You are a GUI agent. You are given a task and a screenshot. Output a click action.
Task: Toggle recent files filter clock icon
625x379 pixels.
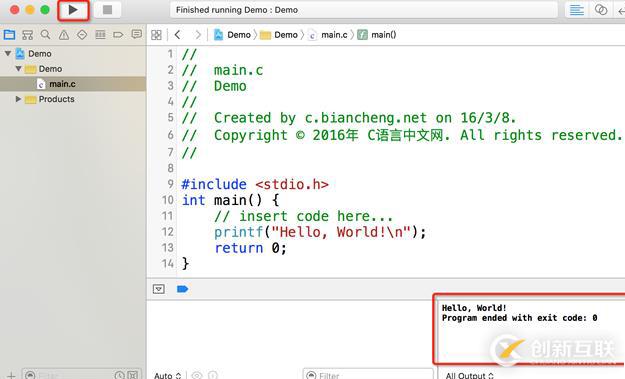[x=119, y=375]
